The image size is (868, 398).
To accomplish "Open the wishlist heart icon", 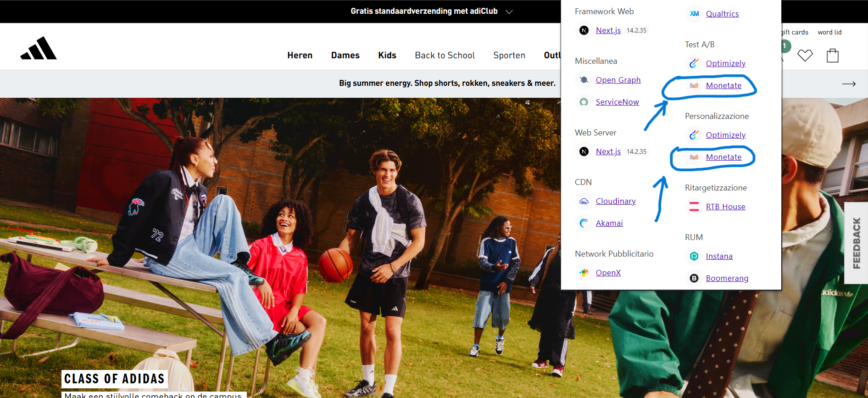I will click(x=805, y=56).
